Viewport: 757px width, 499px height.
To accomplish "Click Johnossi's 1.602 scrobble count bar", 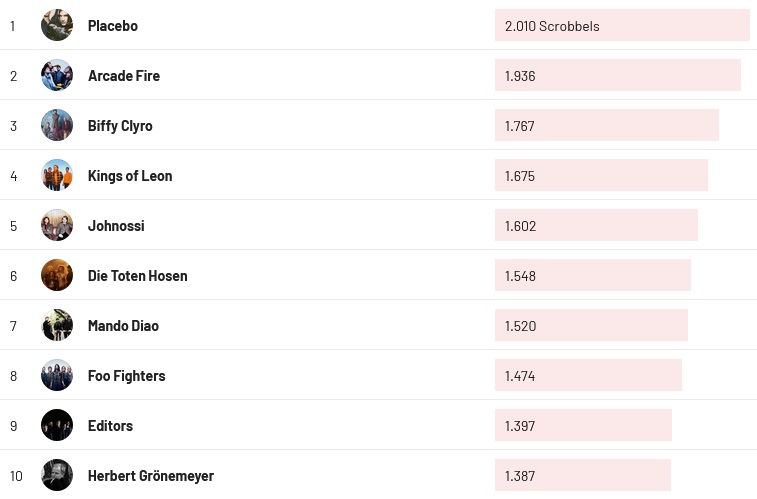I will coord(596,226).
